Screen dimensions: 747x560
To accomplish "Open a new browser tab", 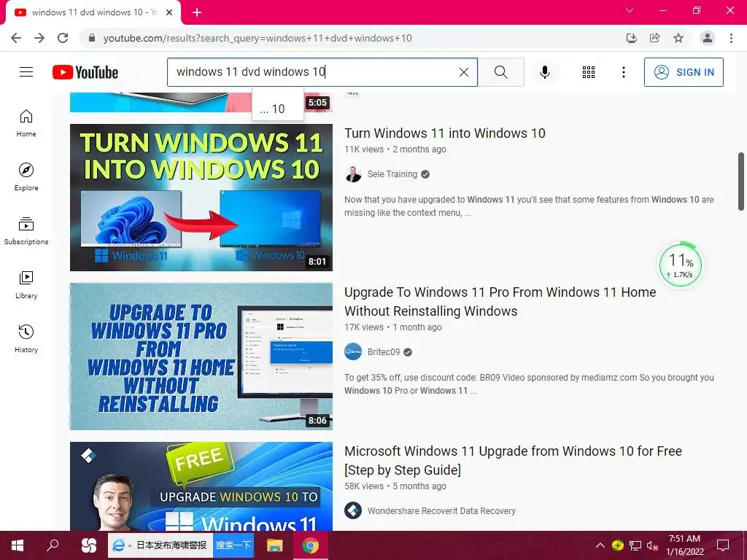I will [197, 13].
